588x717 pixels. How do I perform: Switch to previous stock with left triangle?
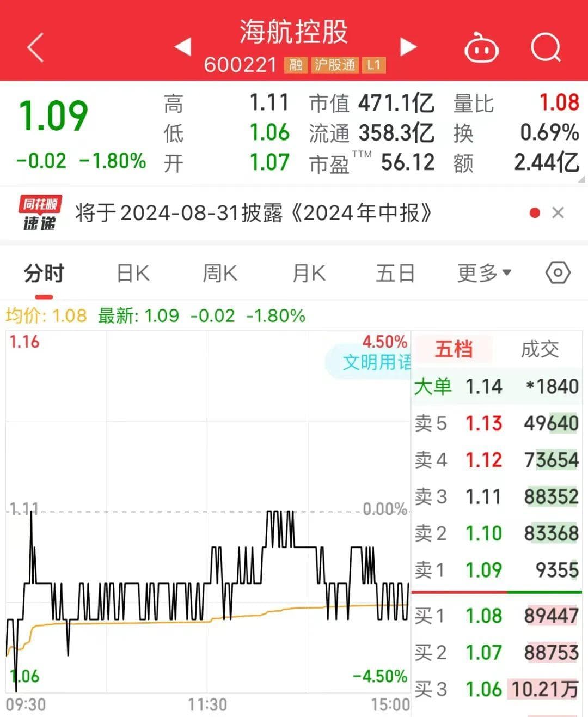[x=183, y=47]
